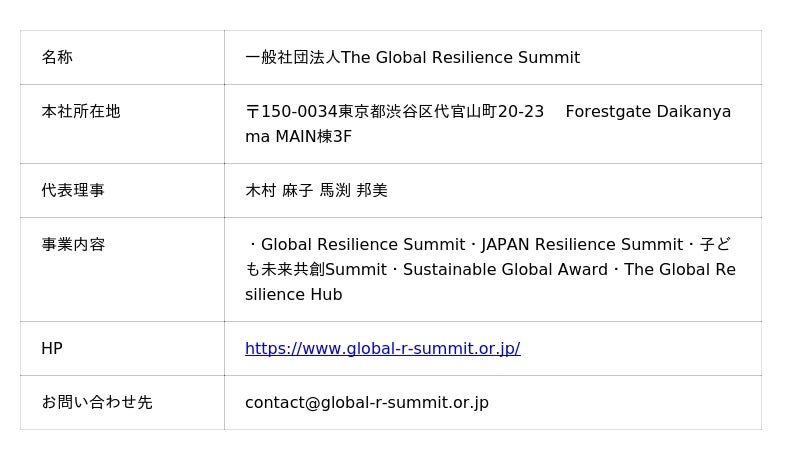This screenshot has height=460, width=800.
Task: Select the 東京都渋谷区 address text
Action: 385,111
